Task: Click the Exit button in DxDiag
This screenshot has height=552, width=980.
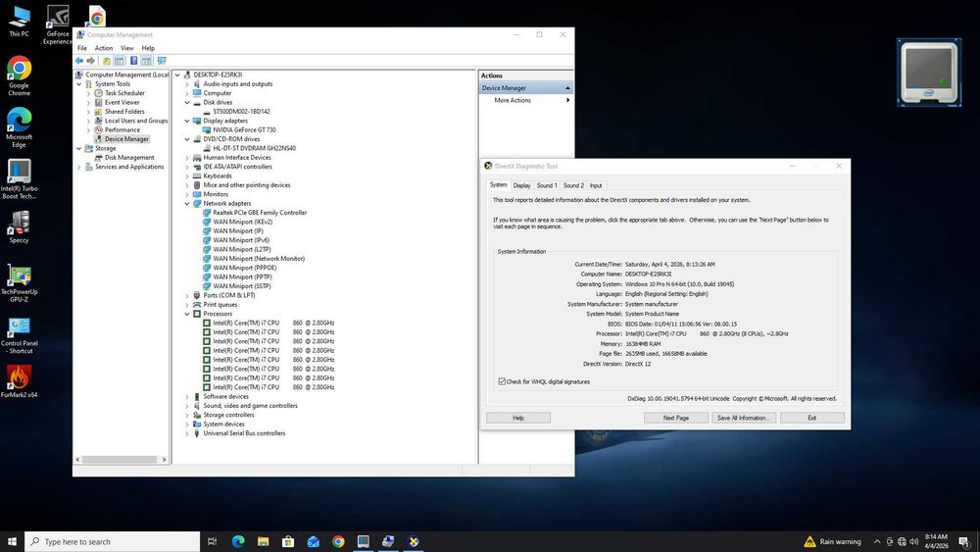Action: pyautogui.click(x=811, y=418)
